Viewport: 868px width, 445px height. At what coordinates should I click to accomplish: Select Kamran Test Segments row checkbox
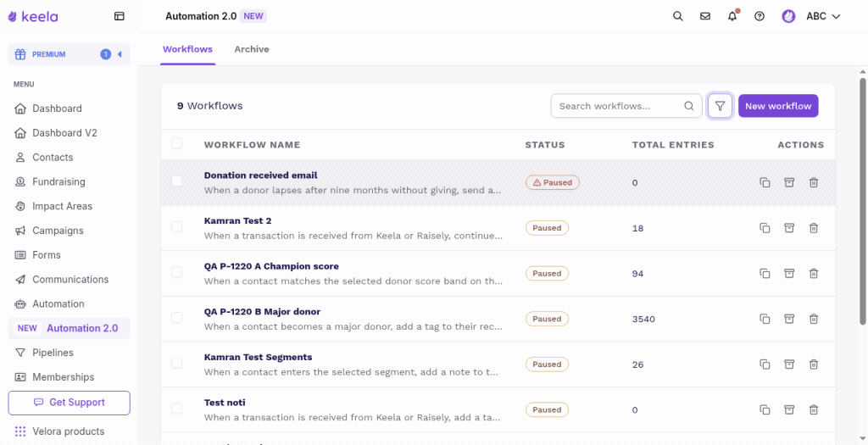(176, 363)
